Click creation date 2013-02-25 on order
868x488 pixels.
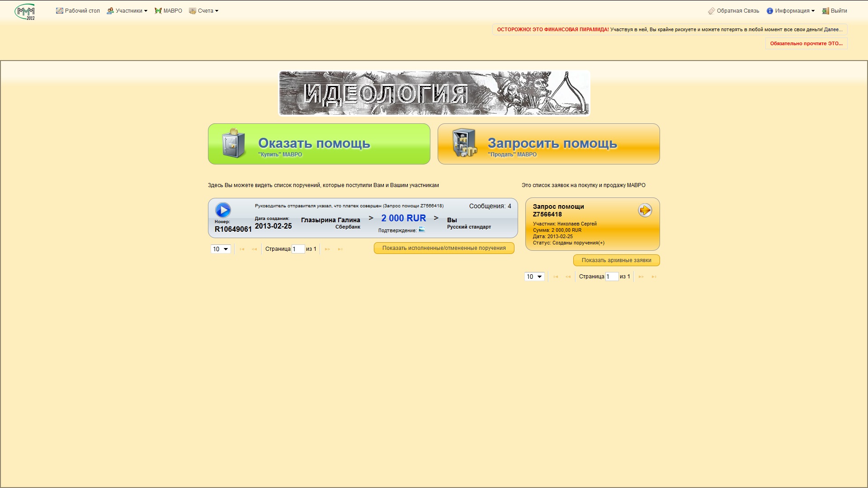[x=273, y=226]
